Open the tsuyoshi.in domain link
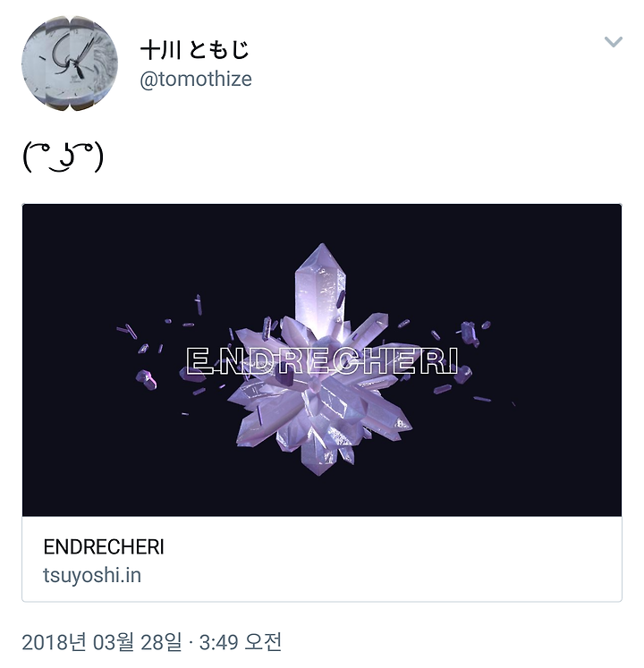 pos(92,576)
